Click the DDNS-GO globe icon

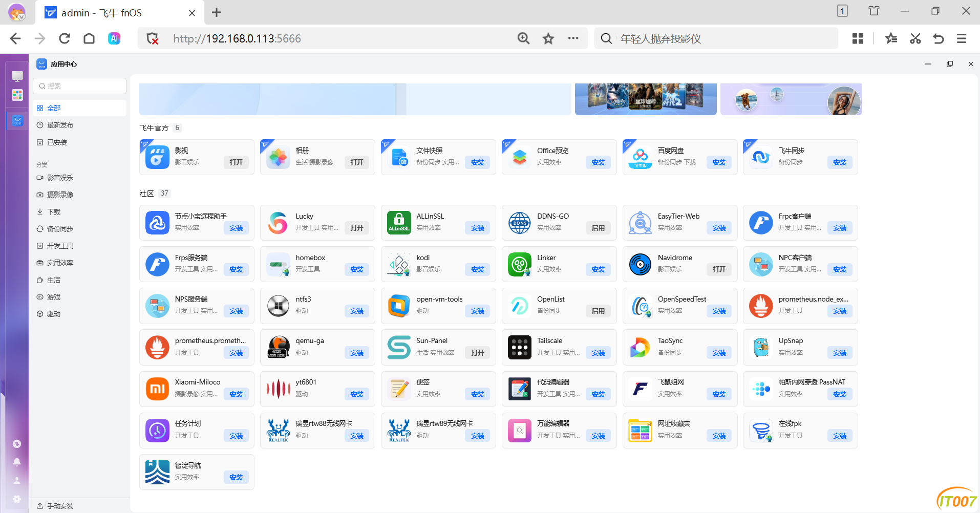point(519,223)
